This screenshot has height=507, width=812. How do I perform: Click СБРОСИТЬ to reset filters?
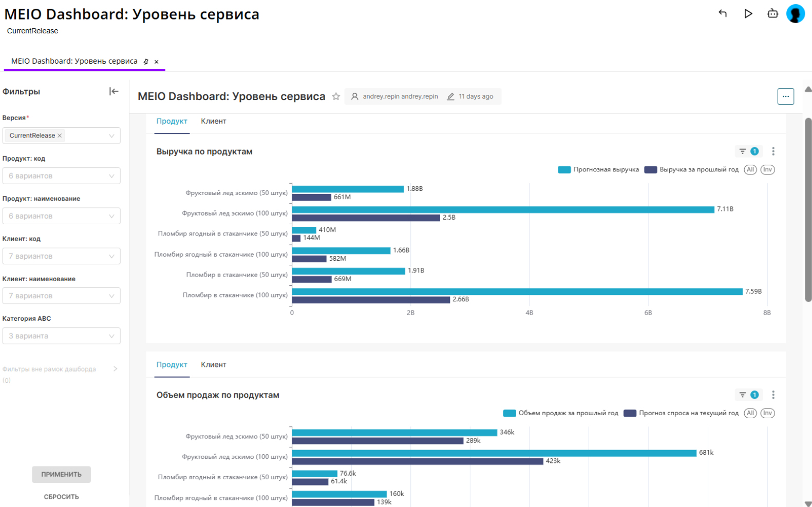61,497
